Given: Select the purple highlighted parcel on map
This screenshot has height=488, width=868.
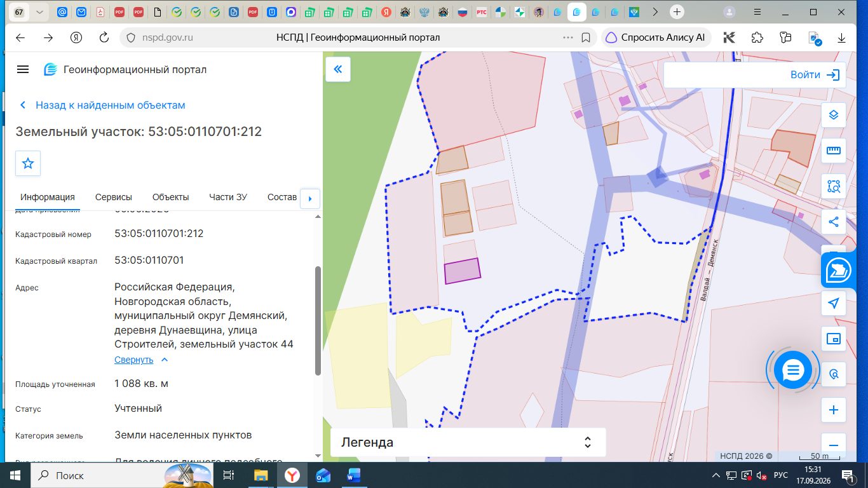Looking at the screenshot, I should (462, 271).
